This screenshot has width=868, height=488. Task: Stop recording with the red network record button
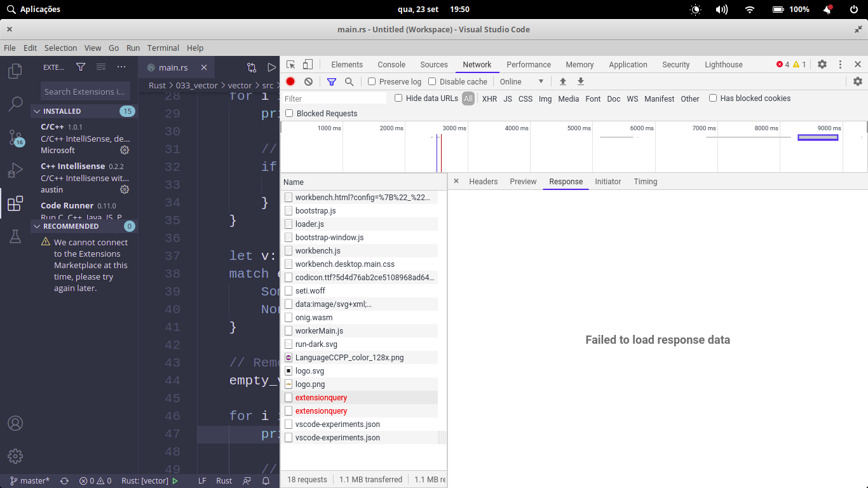(x=290, y=81)
